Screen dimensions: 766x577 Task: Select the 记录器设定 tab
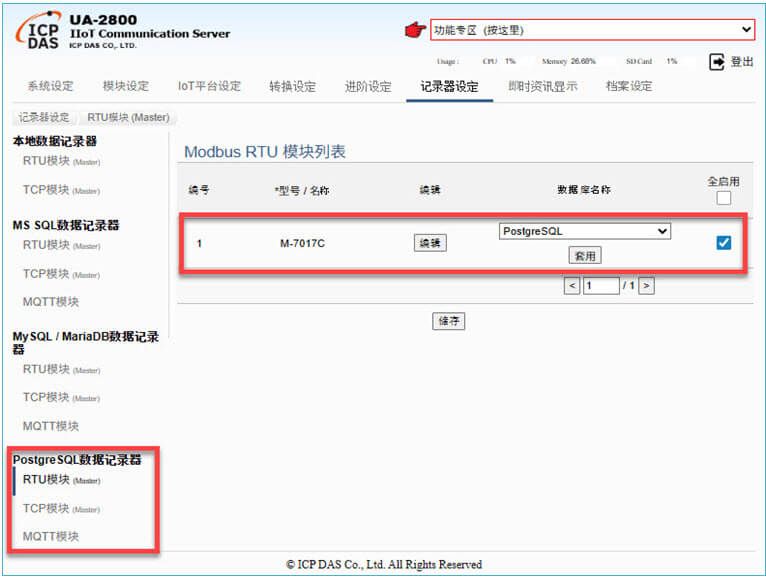[x=449, y=86]
